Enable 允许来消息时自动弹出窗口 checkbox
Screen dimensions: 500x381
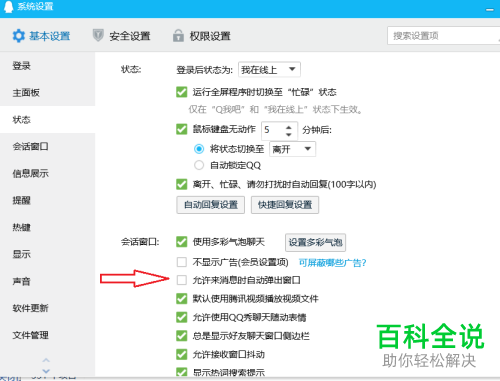[x=182, y=280]
